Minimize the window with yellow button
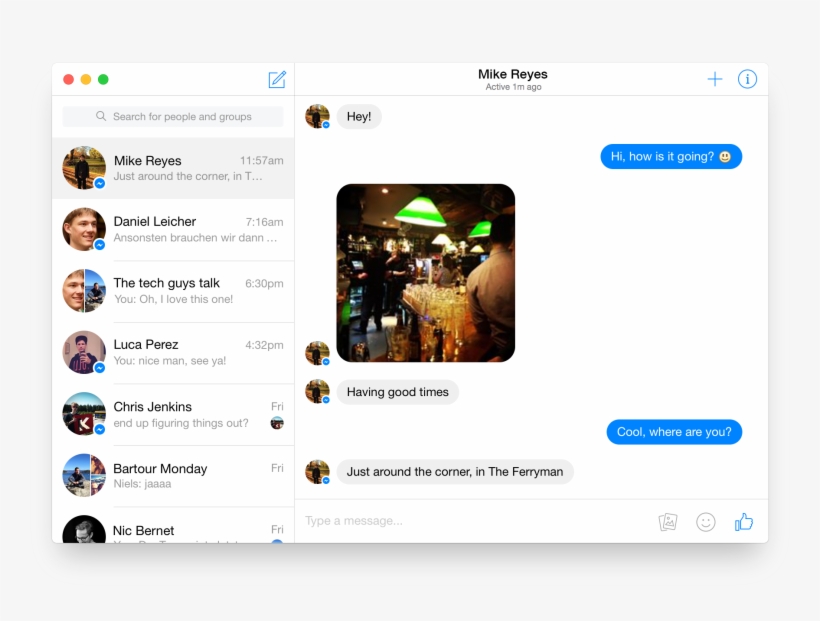 [x=86, y=80]
